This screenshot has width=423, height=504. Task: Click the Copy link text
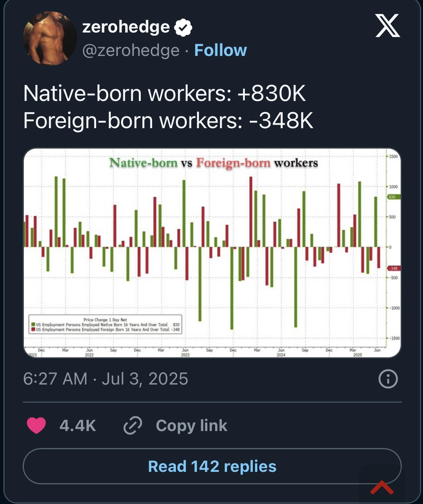191,425
